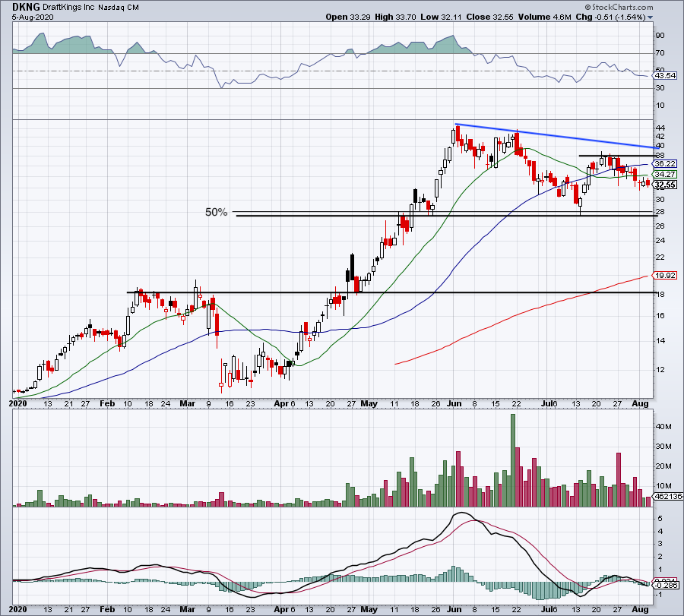Screen dimensions: 684x616
Task: Click the MACD value tag -0.286
Action: (x=666, y=585)
